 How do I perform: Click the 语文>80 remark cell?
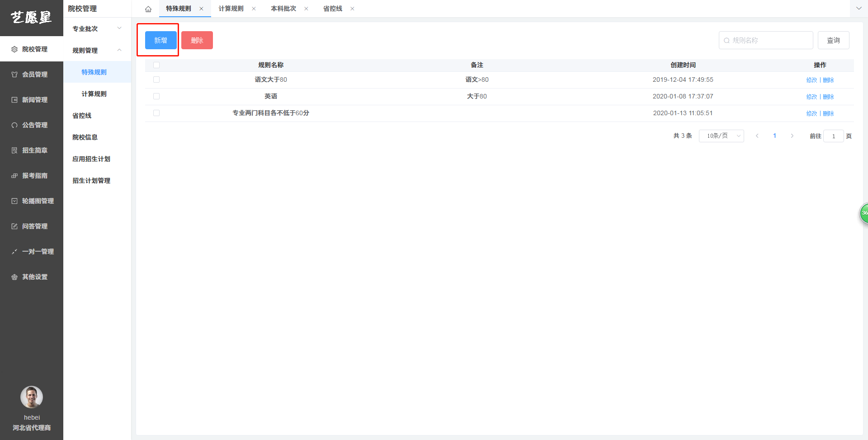pyautogui.click(x=477, y=80)
